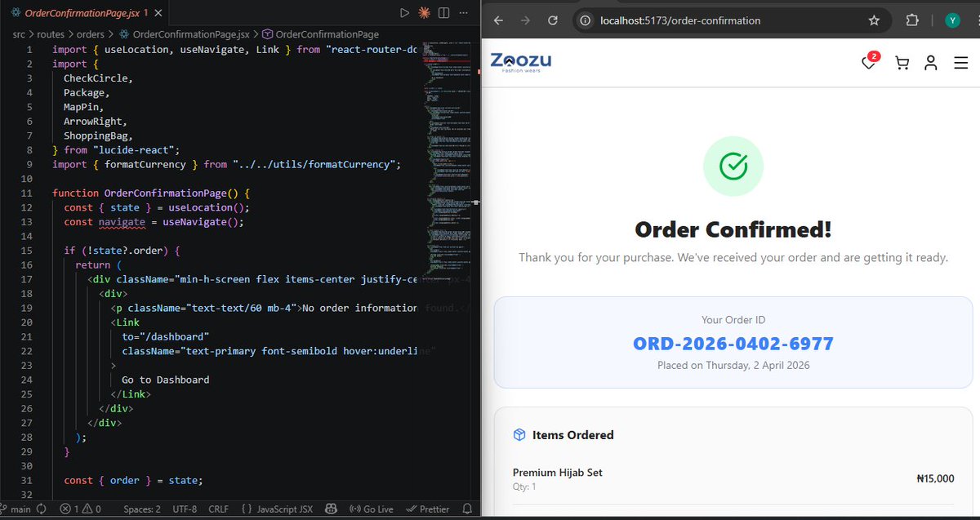The width and height of the screenshot is (980, 520).
Task: Bookmark this page with the star icon
Action: pos(874,20)
